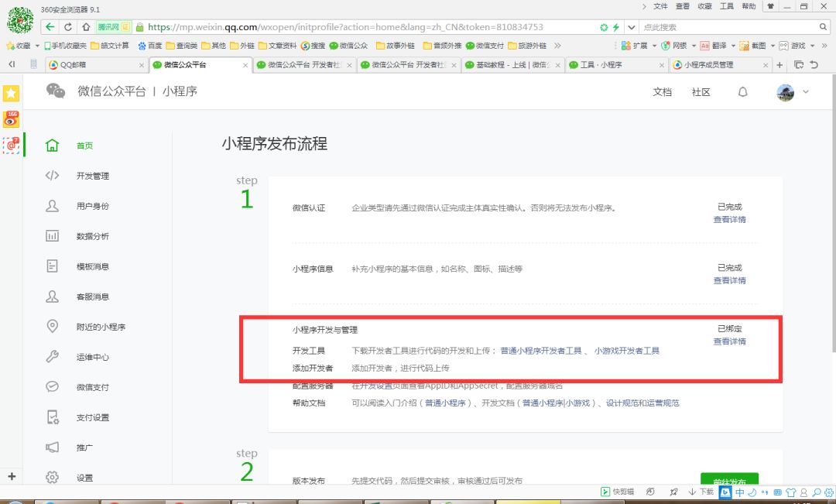Close the 微信公众平台 active tab

point(245,65)
